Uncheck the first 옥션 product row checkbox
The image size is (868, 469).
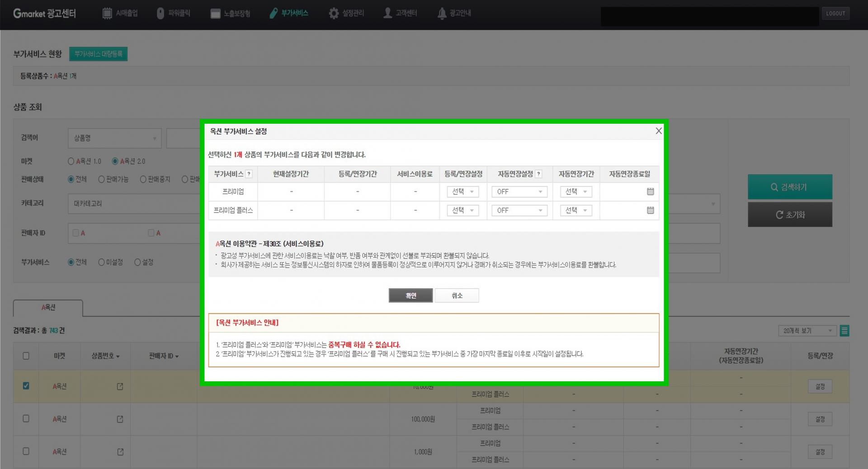tap(26, 386)
